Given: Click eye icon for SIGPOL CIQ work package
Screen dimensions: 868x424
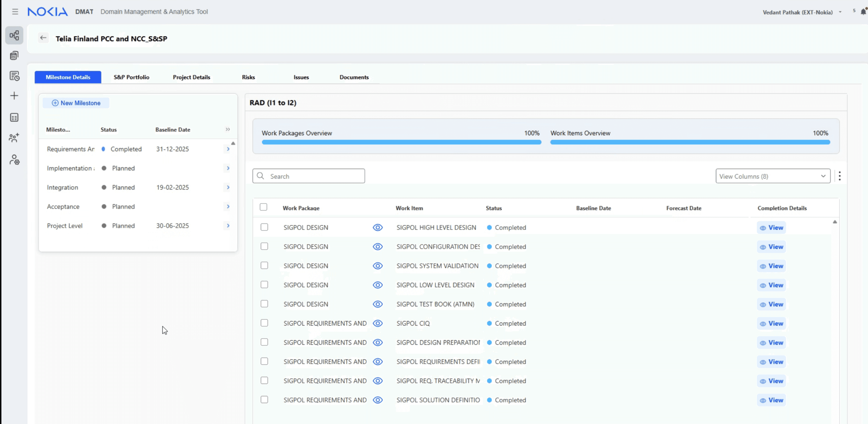Looking at the screenshot, I should 378,323.
